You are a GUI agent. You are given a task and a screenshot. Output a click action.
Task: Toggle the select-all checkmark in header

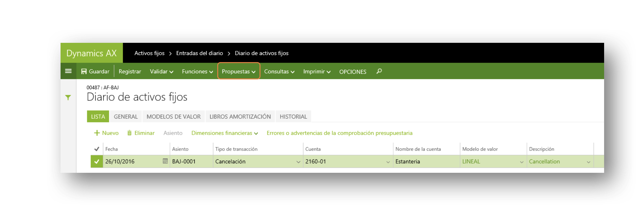97,149
